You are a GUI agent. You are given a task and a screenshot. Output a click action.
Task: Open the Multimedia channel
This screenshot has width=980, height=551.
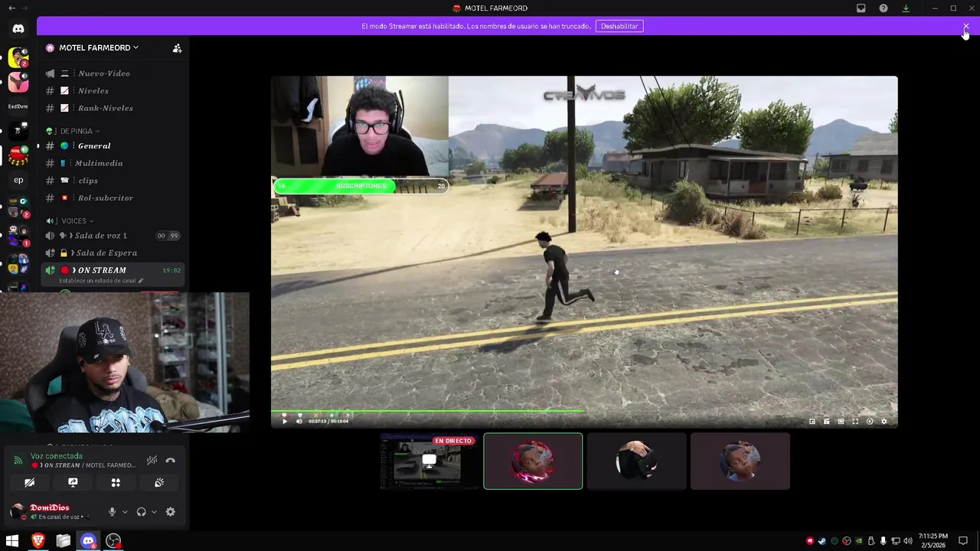(113, 164)
